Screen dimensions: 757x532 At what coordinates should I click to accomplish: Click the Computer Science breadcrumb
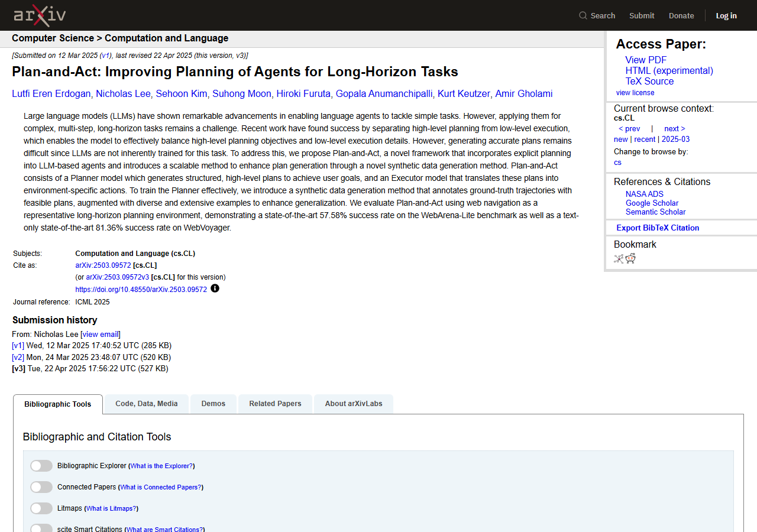[53, 38]
